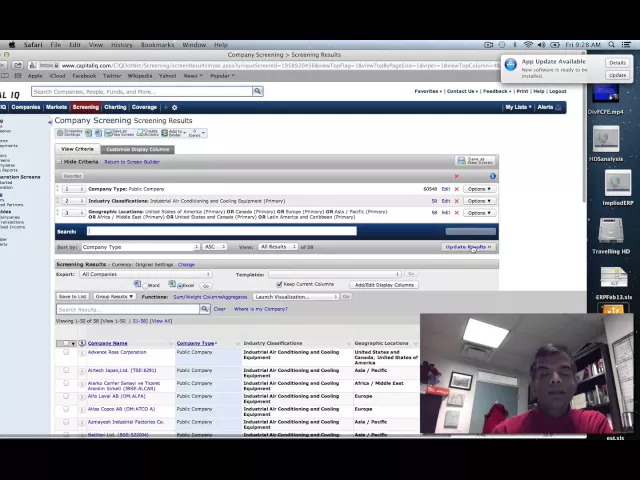Select Word export radio button
The height and width of the screenshot is (480, 640).
click(x=144, y=286)
